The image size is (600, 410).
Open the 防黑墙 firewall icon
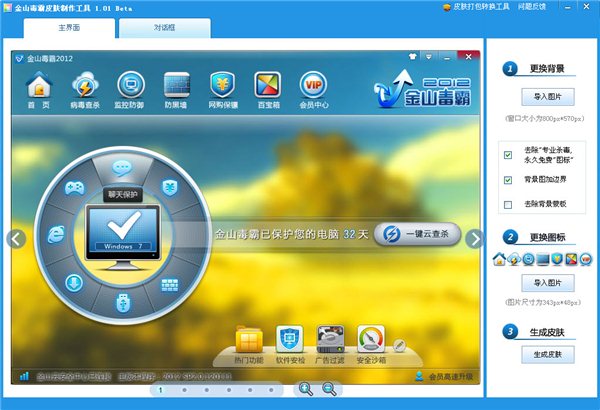pyautogui.click(x=176, y=85)
